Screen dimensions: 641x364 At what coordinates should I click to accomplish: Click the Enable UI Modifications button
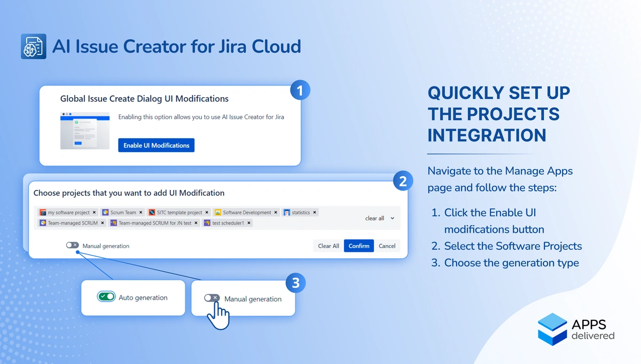(156, 145)
